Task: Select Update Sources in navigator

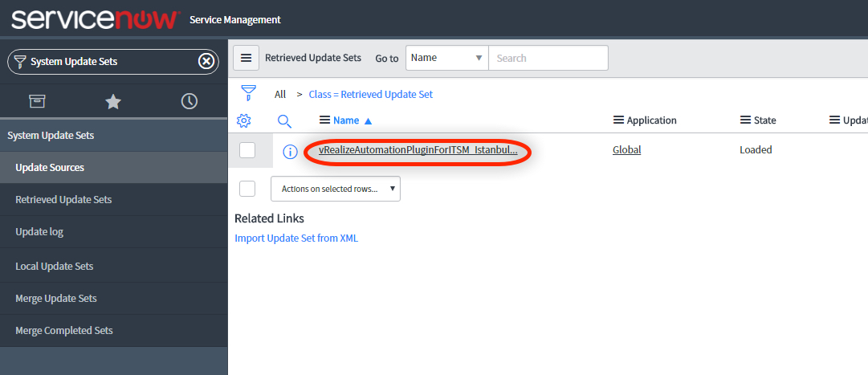Action: [50, 168]
